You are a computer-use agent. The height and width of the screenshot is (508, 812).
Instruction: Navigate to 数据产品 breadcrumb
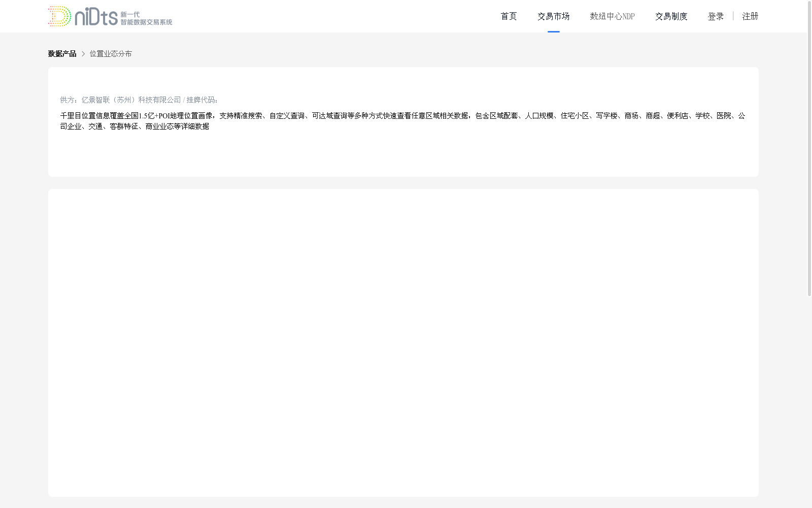pos(62,54)
